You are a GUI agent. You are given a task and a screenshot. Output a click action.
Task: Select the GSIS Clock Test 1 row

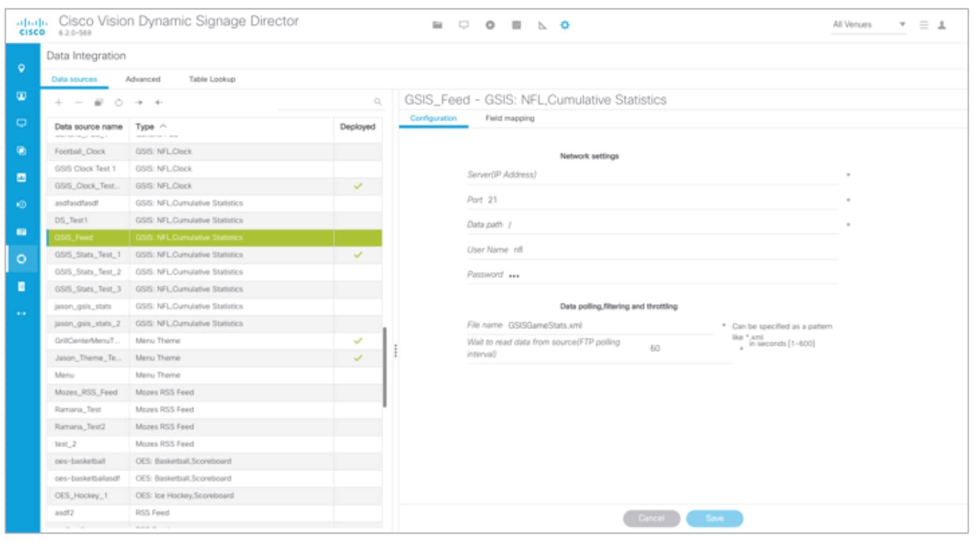215,169
